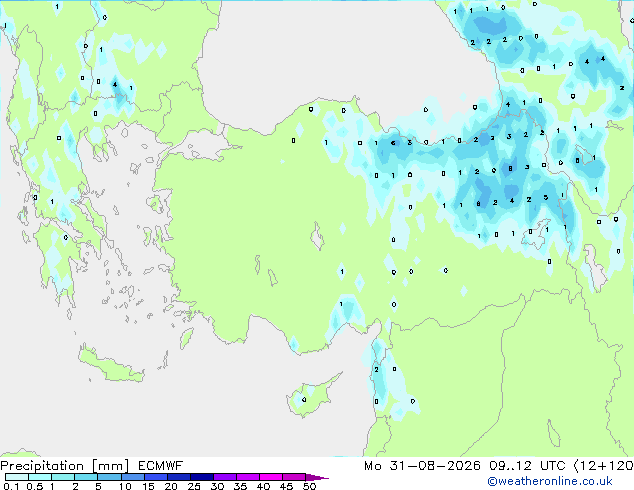The image size is (634, 490).
Task: Click the 0.5–1 mm legend color swatch
Action: [x=40, y=477]
